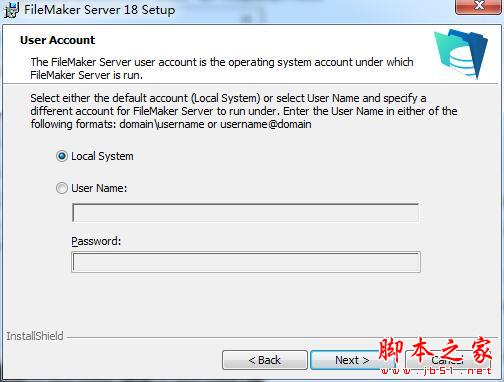504x382 pixels.
Task: Select the Local System radio button
Action: pos(62,156)
